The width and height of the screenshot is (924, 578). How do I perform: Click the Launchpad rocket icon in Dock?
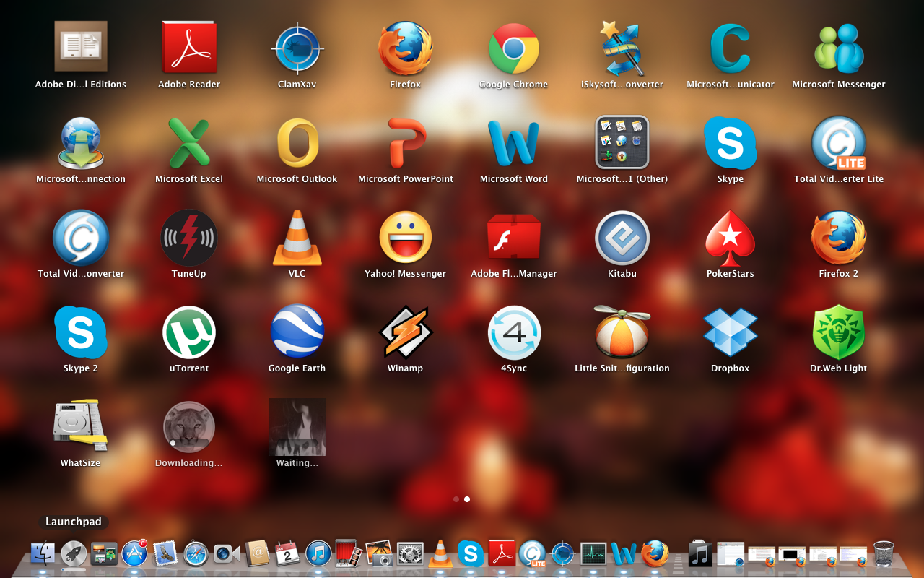click(x=74, y=554)
